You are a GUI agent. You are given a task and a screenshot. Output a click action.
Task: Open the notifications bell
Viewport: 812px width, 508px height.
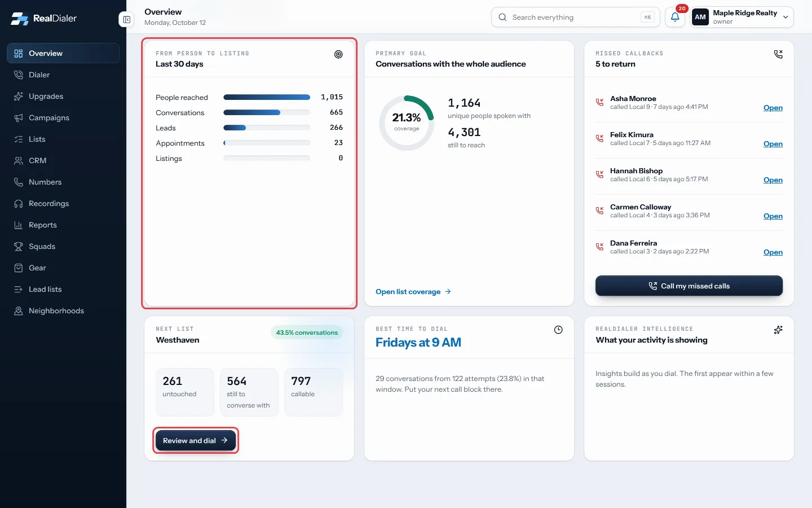(675, 17)
